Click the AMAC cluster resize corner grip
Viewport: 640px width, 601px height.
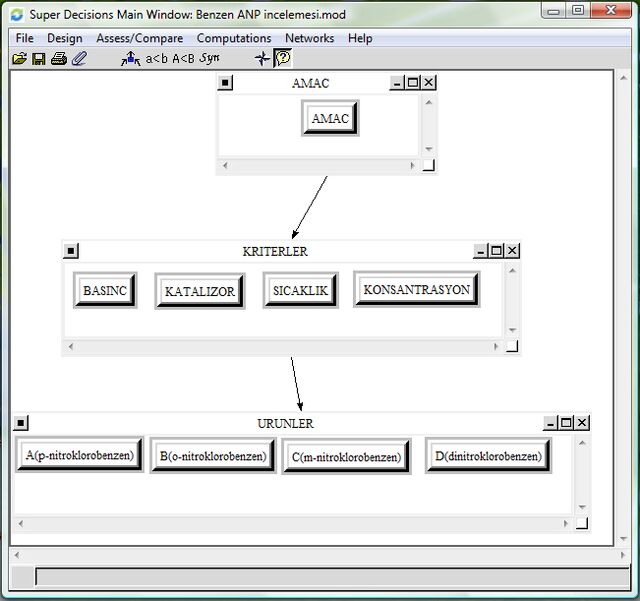coord(429,165)
